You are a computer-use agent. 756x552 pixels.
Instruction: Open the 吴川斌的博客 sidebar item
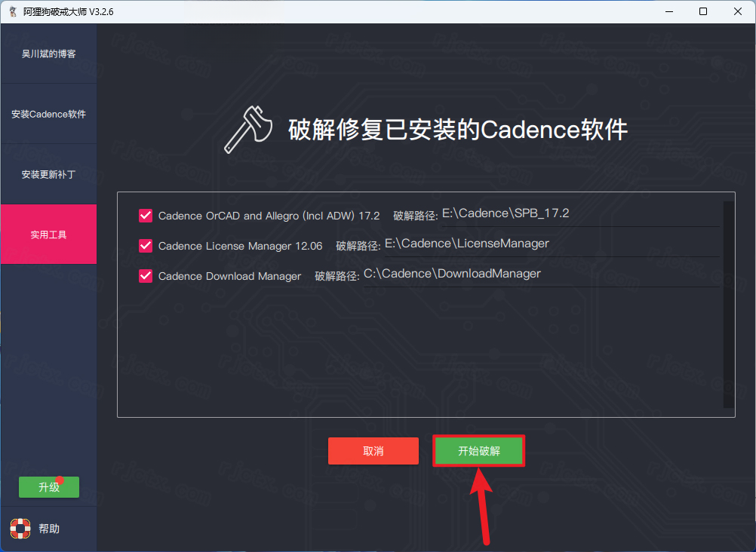[49, 54]
